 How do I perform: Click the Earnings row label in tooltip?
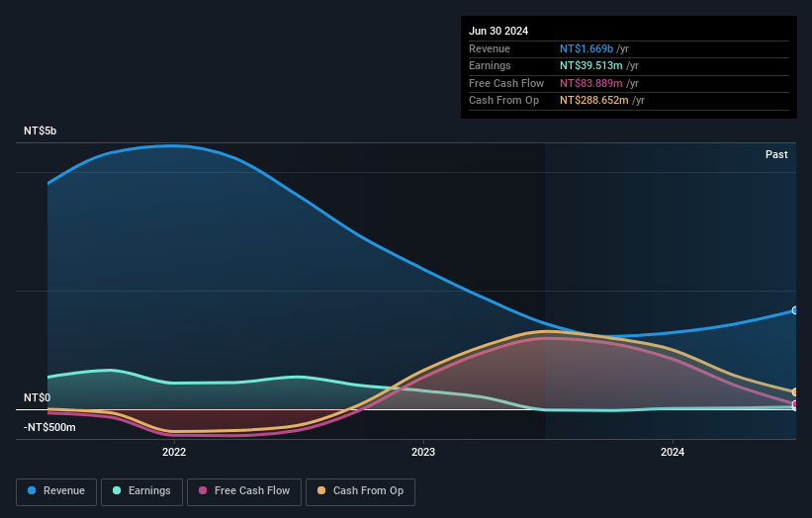pyautogui.click(x=490, y=65)
